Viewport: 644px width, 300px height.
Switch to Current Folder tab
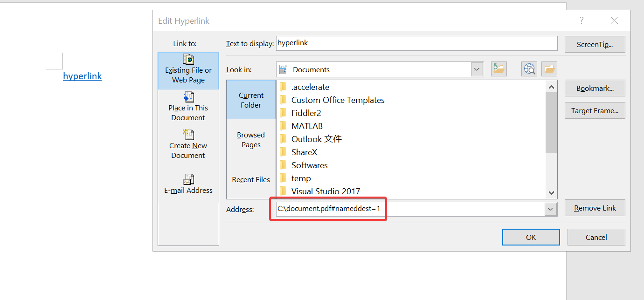[x=251, y=100]
